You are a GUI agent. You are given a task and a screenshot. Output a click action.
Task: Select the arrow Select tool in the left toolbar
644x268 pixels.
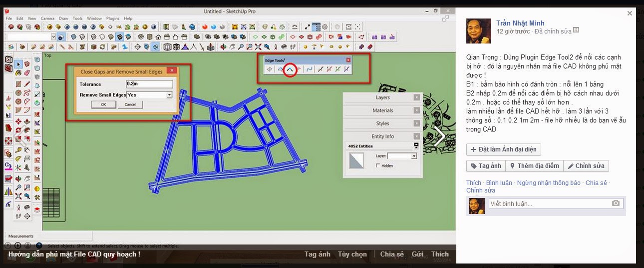coord(18,64)
